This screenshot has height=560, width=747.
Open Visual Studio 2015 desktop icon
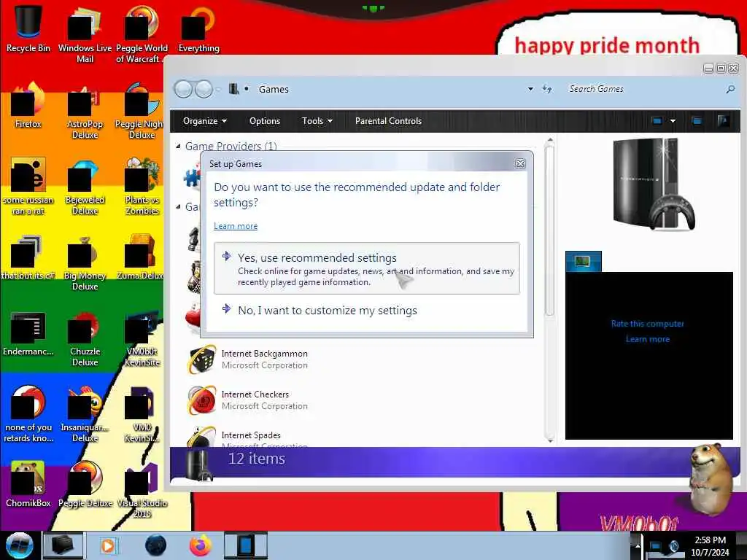pos(142,489)
